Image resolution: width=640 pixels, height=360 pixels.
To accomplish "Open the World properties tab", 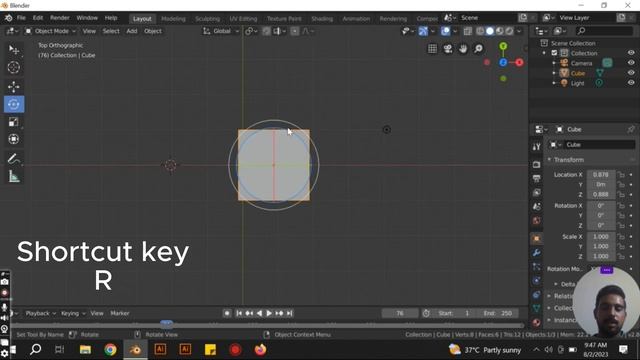I will (536, 221).
